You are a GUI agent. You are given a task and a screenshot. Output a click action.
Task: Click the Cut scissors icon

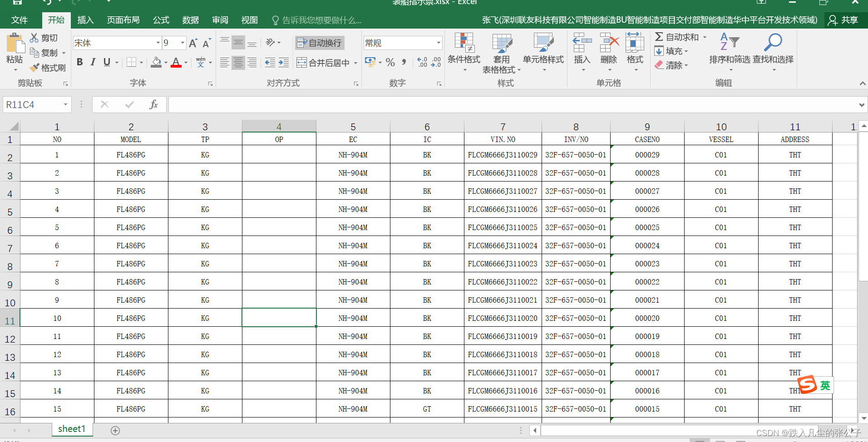[34, 38]
